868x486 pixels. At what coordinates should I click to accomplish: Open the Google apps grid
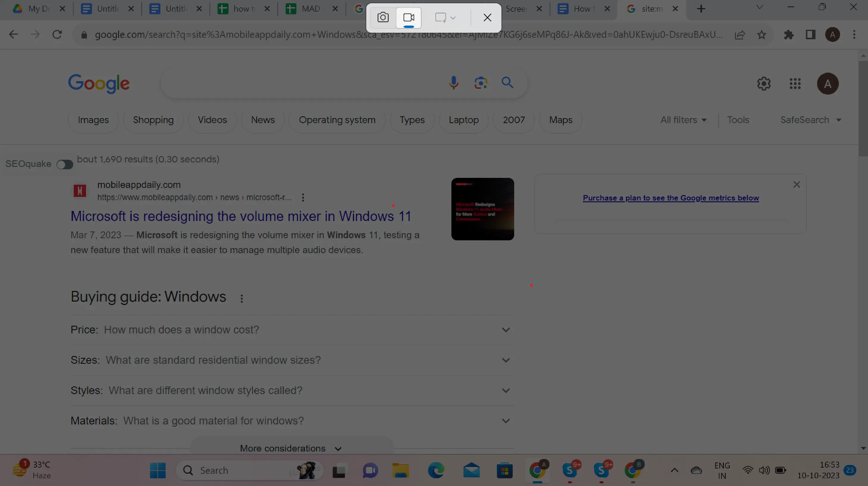(x=795, y=84)
